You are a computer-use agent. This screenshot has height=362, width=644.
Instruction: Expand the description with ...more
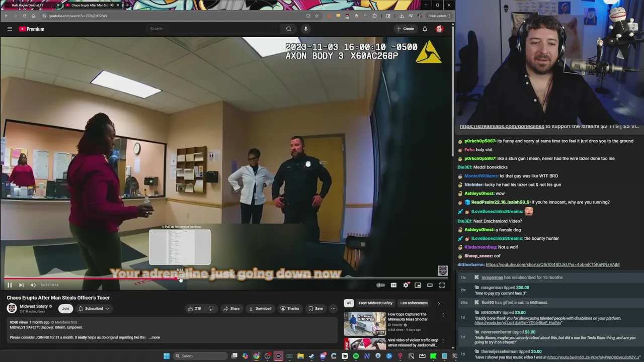pos(154,337)
